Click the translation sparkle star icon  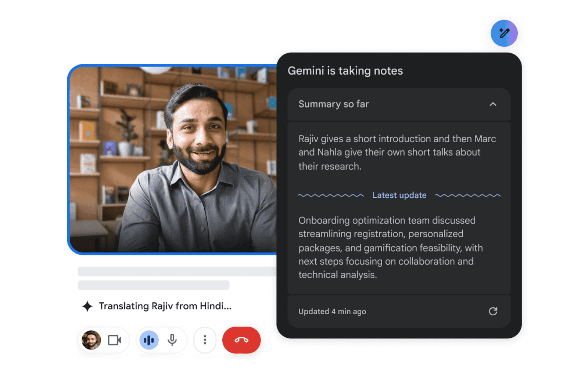click(87, 306)
